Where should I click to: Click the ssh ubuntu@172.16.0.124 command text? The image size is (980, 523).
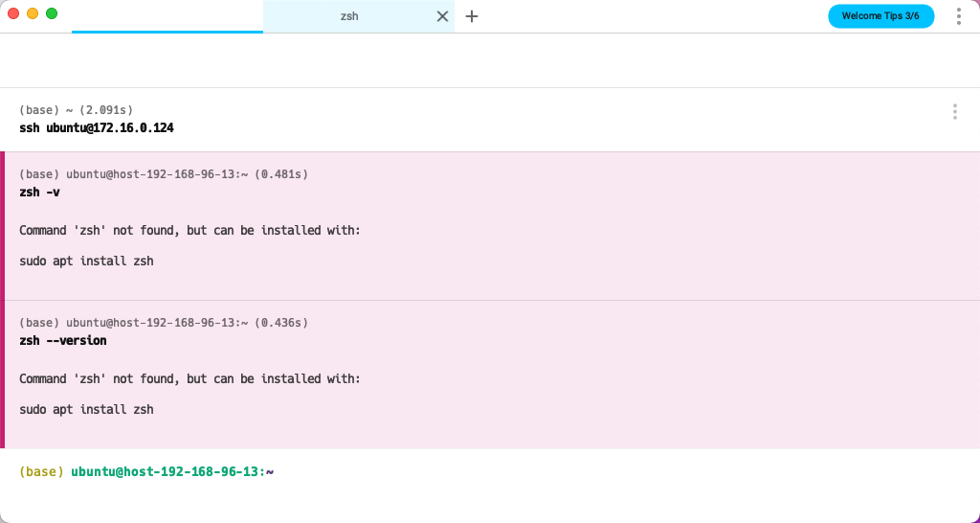(x=97, y=128)
